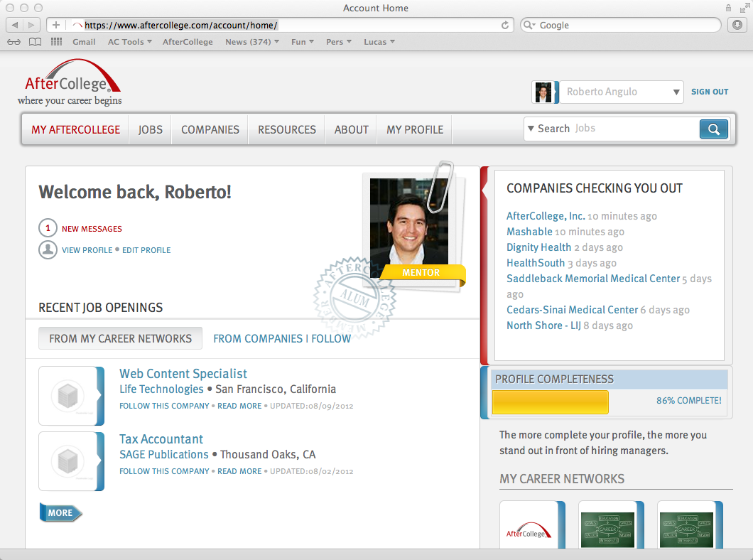This screenshot has width=753, height=560.
Task: Go back with the browser back arrow
Action: [15, 25]
